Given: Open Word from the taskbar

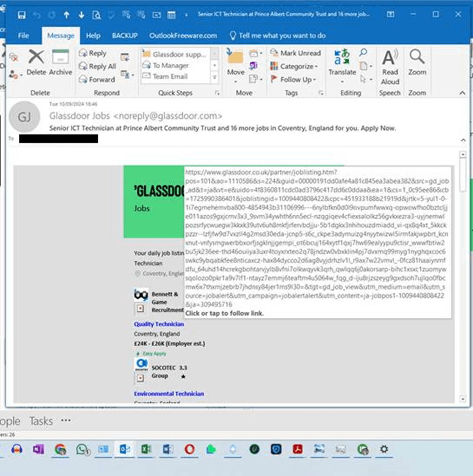Looking at the screenshot, I should [168, 449].
